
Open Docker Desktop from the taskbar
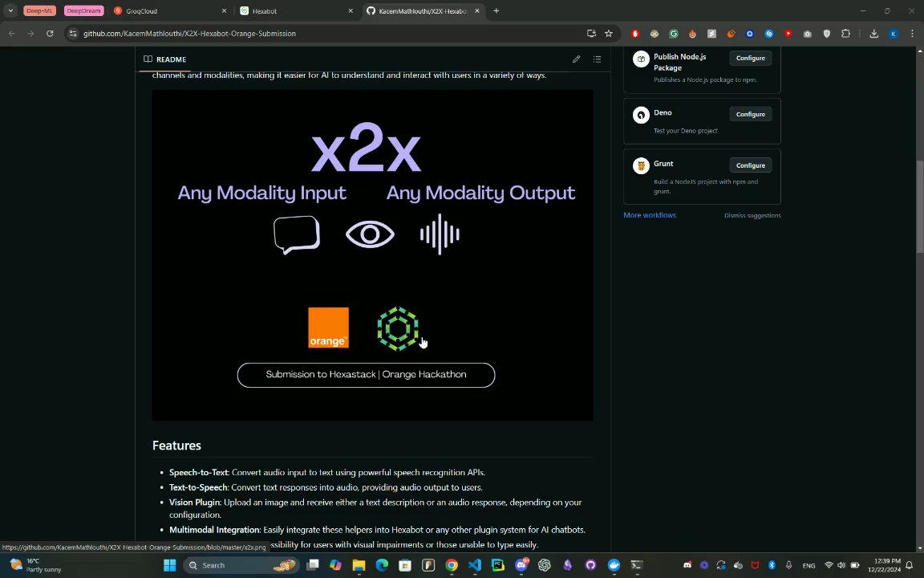tap(614, 565)
